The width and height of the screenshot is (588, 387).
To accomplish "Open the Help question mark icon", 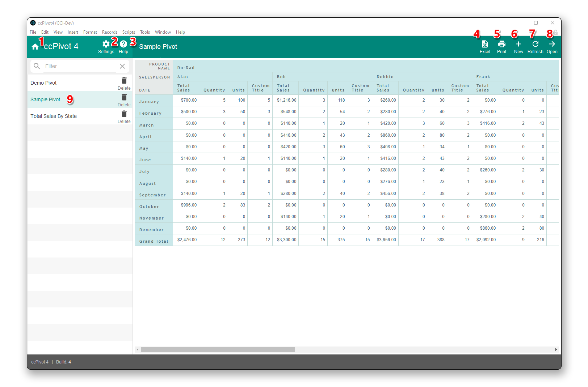I will tap(123, 44).
